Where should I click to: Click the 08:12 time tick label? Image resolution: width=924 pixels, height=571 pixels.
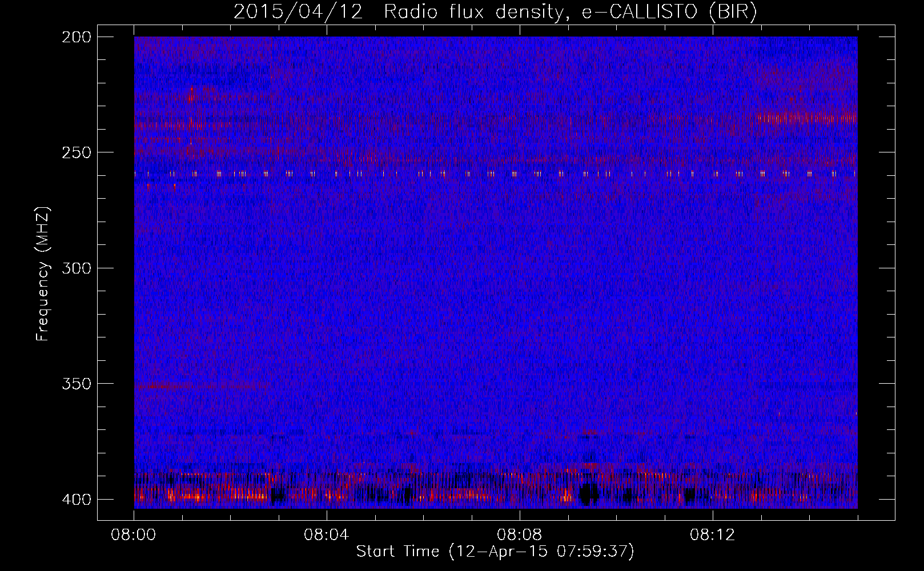[x=713, y=535]
